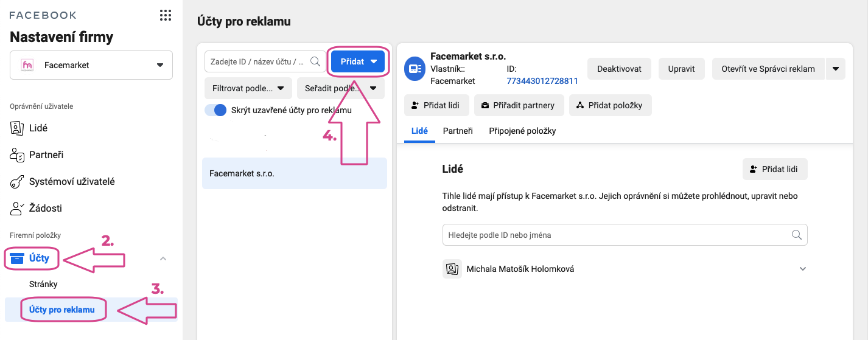
Task: Collapse the Účty section chevron
Action: pyautogui.click(x=163, y=258)
